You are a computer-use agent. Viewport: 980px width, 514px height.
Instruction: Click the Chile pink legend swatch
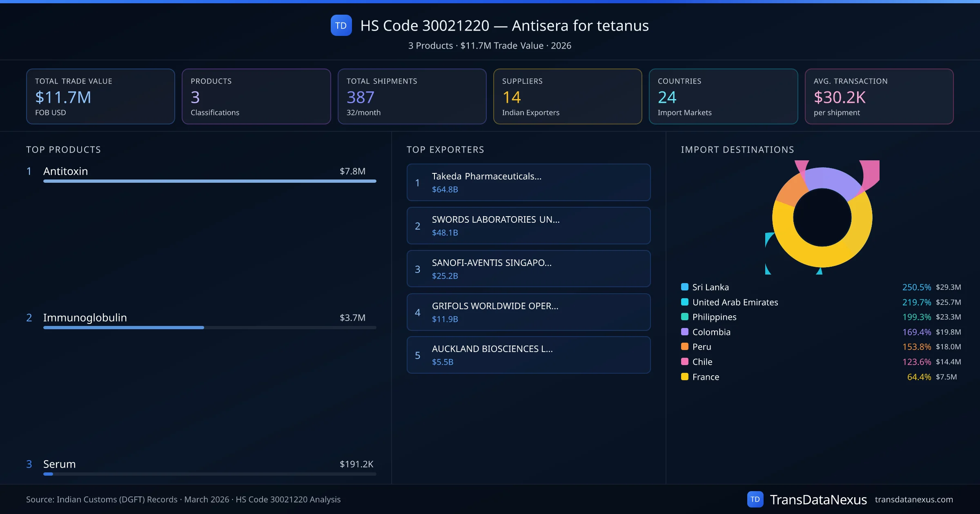click(x=685, y=361)
